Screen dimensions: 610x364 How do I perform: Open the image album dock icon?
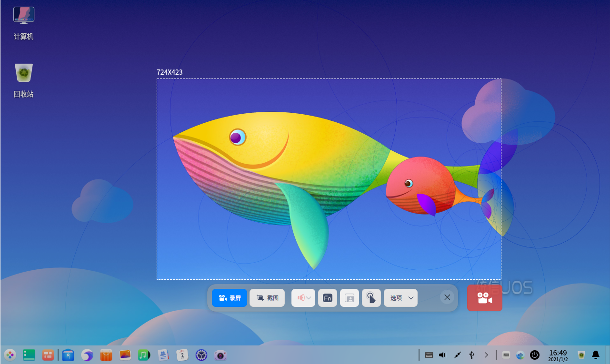click(x=125, y=354)
